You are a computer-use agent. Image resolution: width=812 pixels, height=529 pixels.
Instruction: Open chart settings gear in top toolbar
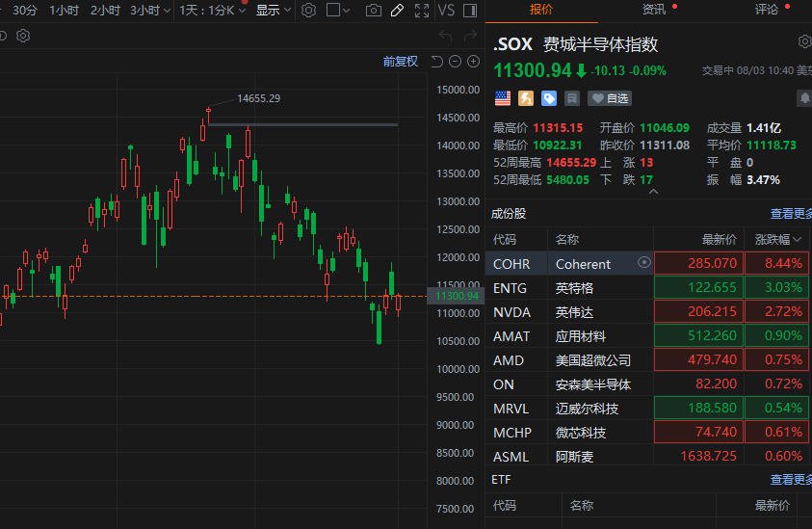coord(308,11)
